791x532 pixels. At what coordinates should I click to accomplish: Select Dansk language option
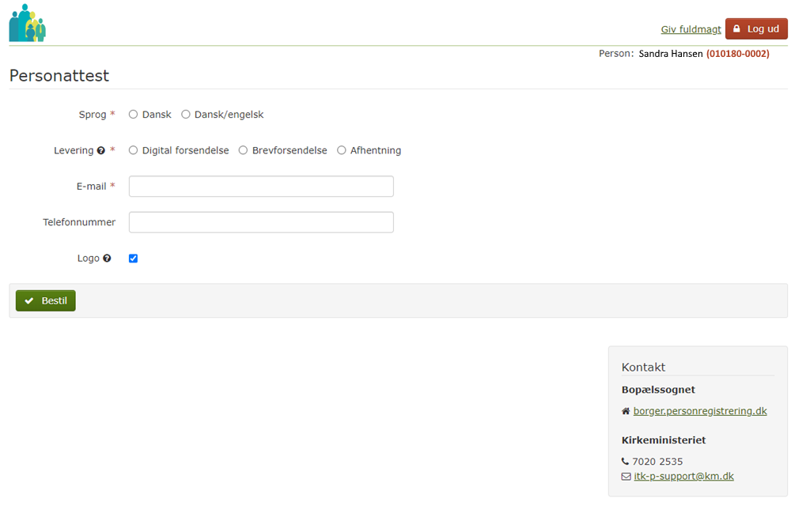point(133,115)
